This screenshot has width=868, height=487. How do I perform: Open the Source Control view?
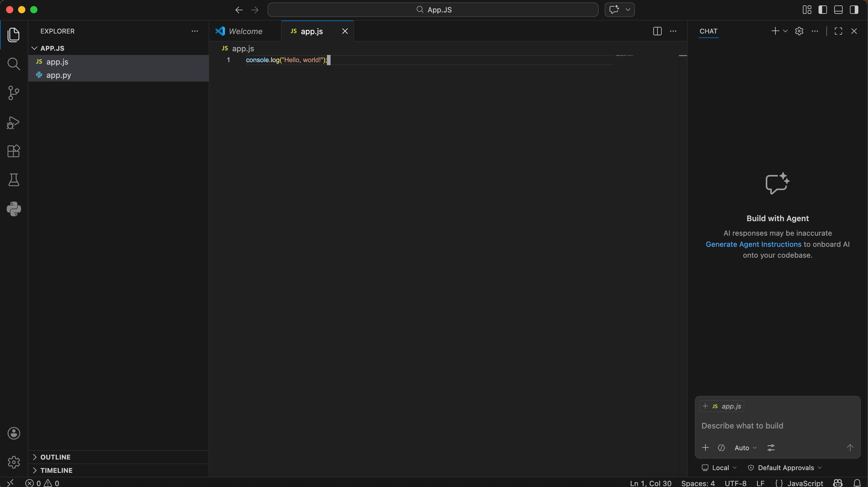point(14,93)
